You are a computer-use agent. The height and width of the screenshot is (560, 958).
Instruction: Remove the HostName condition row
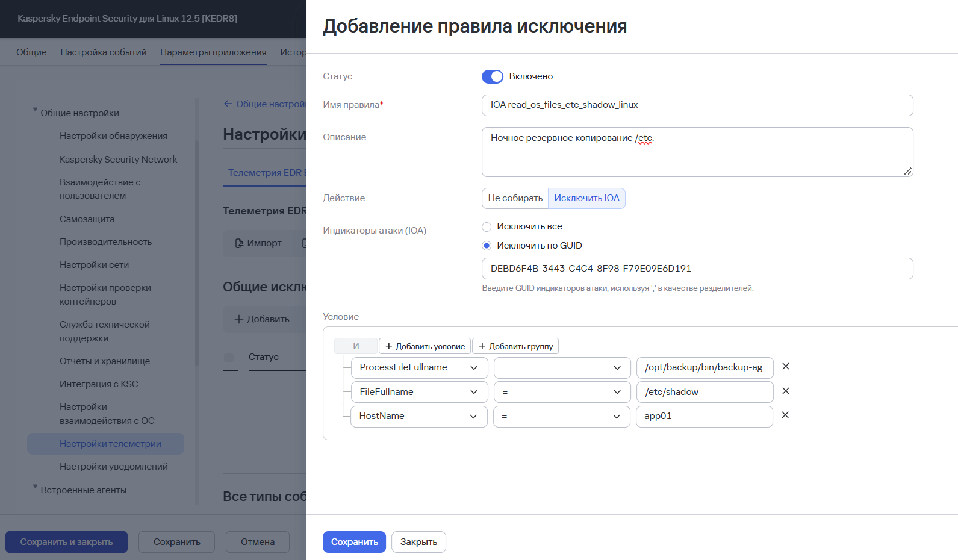785,415
